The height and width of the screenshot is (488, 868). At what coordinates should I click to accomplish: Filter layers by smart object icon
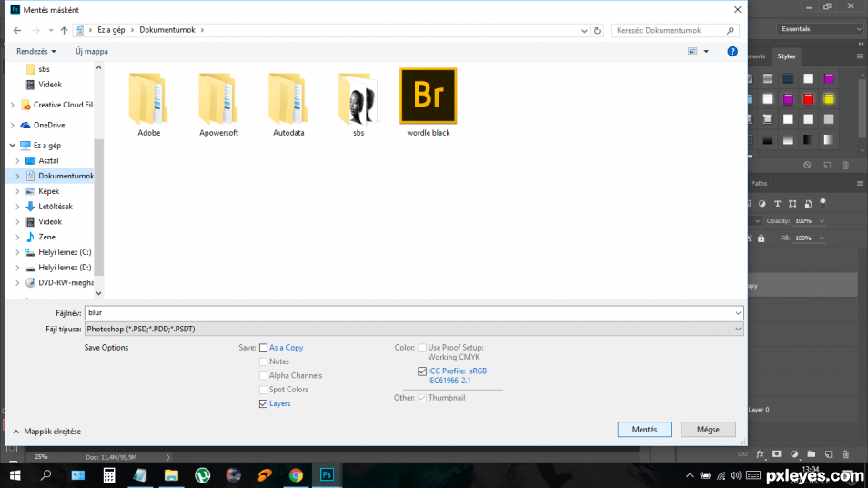[808, 204]
